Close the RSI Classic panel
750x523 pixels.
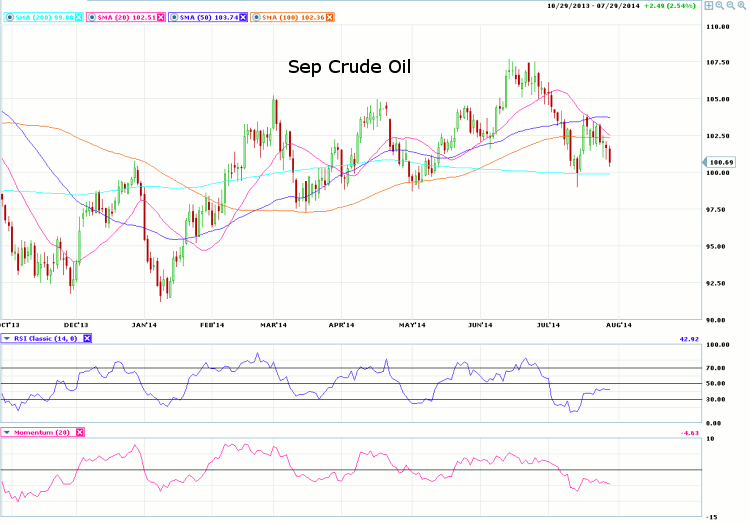coord(87,339)
